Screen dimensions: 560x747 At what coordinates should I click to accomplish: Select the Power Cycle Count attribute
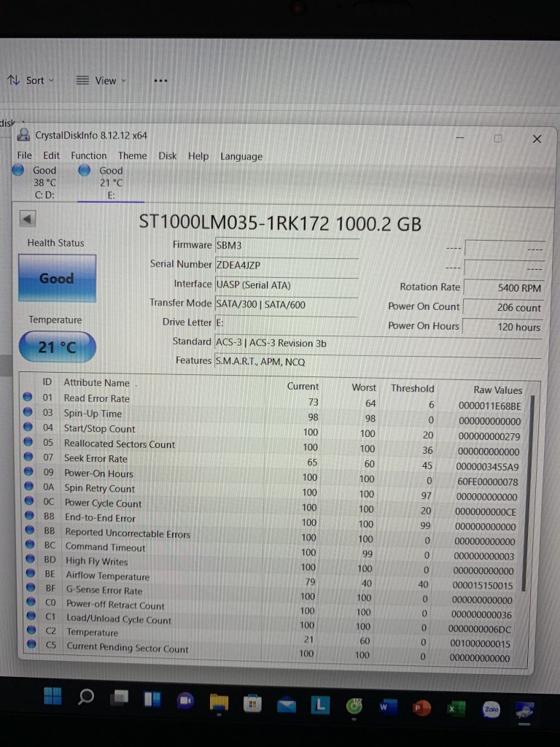coord(104,503)
